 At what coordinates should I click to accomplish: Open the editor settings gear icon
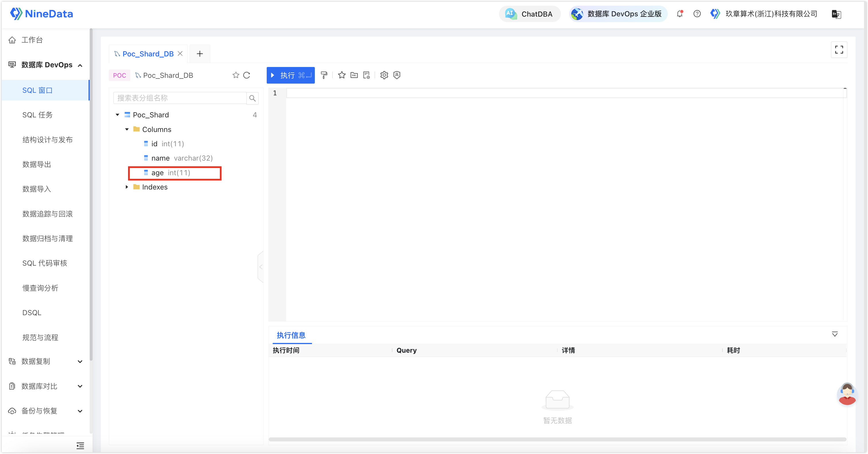click(384, 75)
